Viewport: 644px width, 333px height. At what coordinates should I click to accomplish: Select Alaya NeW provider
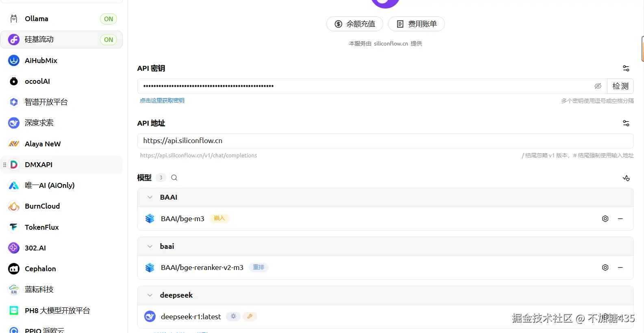(61, 144)
